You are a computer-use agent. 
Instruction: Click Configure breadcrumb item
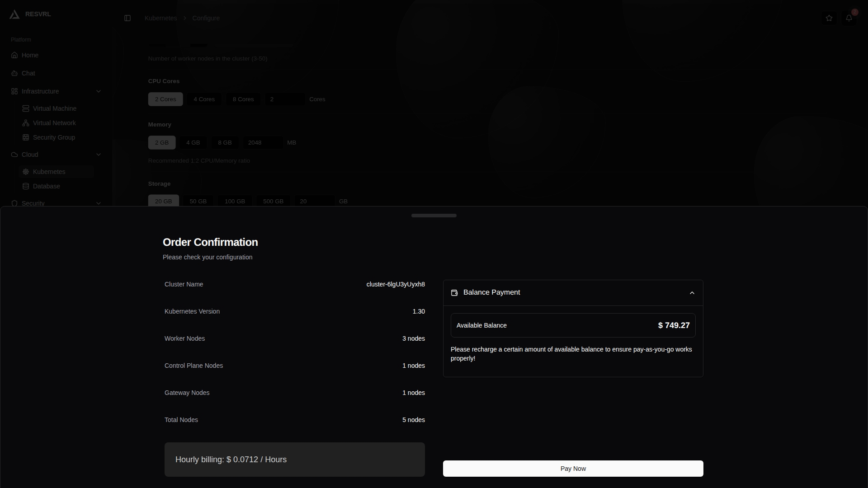pos(206,18)
